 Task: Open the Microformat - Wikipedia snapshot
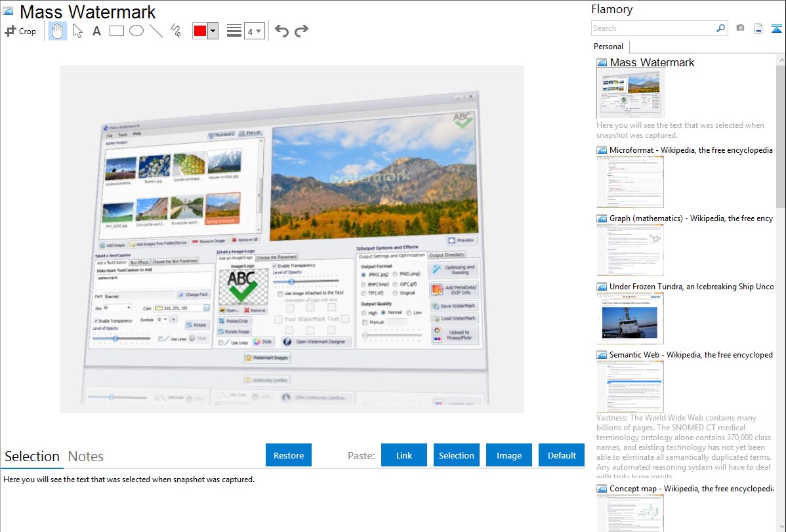pyautogui.click(x=691, y=150)
